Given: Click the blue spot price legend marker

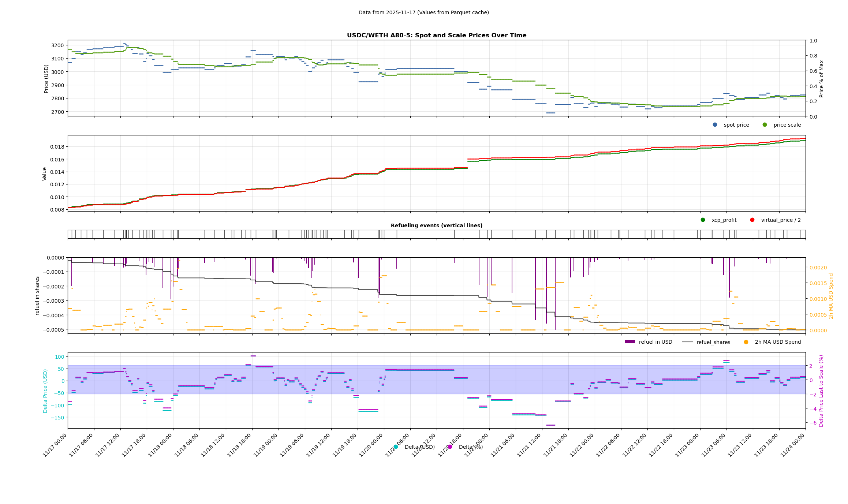Looking at the screenshot, I should (715, 125).
